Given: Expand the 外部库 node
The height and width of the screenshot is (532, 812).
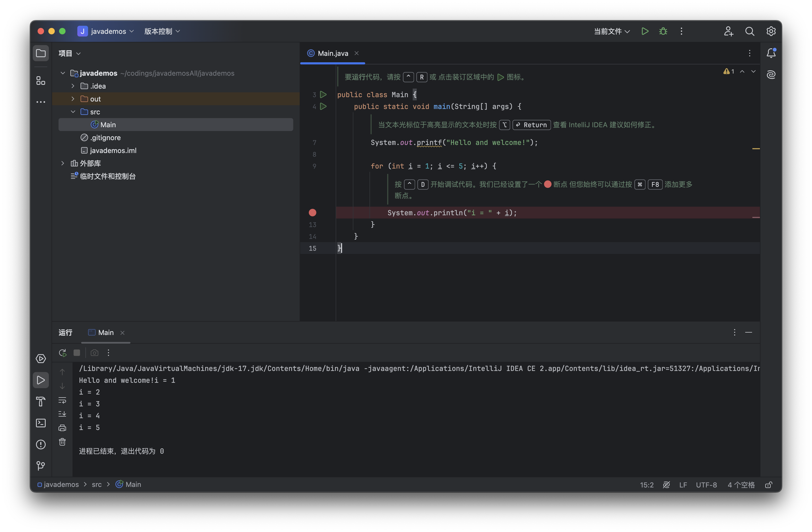Looking at the screenshot, I should click(63, 163).
